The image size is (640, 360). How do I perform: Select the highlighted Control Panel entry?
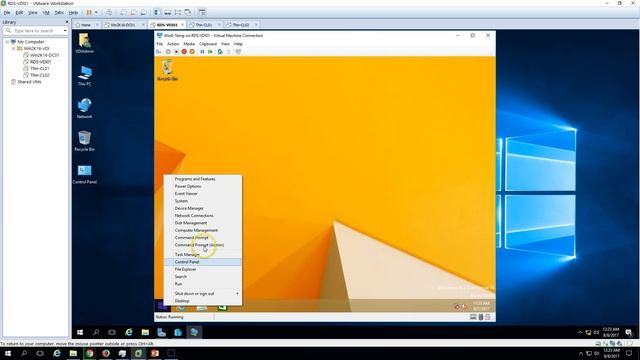point(202,262)
